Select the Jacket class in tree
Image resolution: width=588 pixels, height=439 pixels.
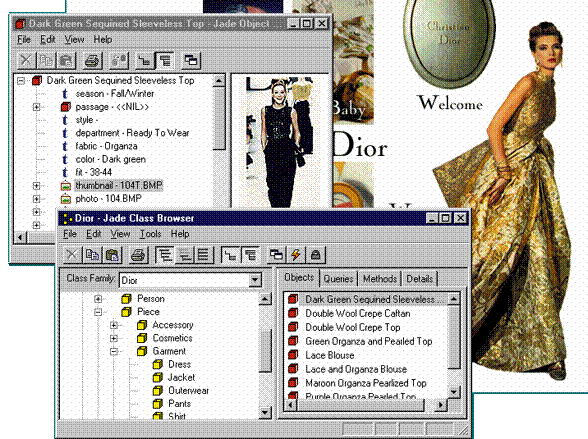pyautogui.click(x=181, y=378)
